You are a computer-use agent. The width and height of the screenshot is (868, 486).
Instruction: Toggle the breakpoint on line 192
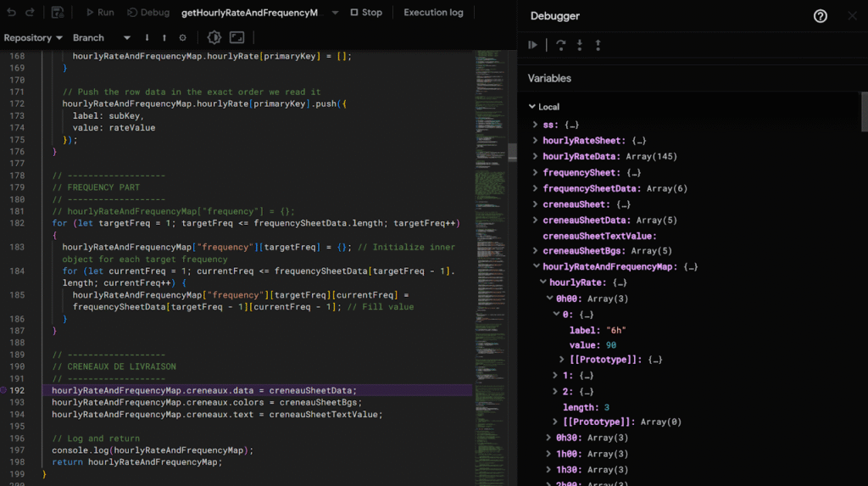coord(5,390)
